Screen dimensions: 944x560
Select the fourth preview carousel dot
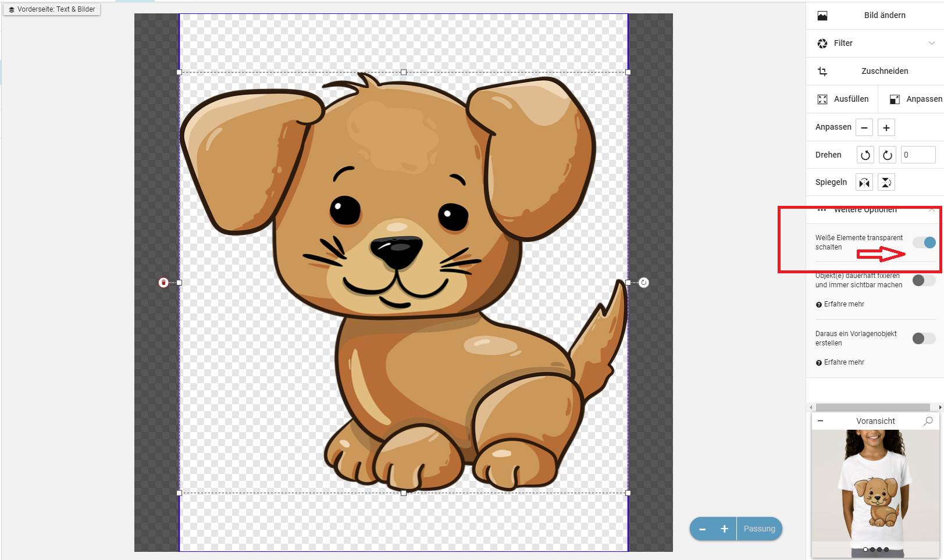click(x=886, y=550)
